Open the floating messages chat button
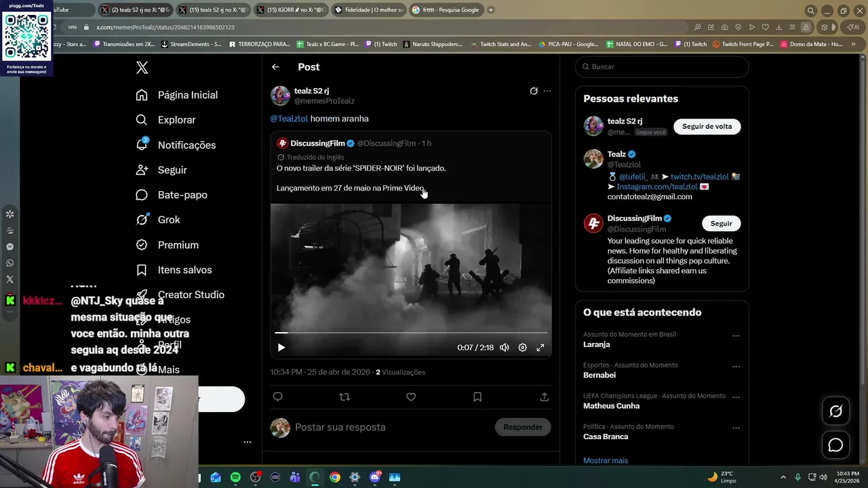The image size is (868, 488). tap(835, 445)
